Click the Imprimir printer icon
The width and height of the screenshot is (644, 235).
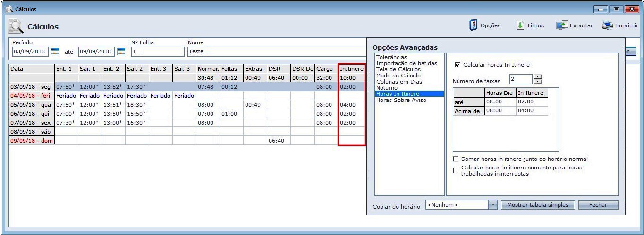click(x=607, y=25)
